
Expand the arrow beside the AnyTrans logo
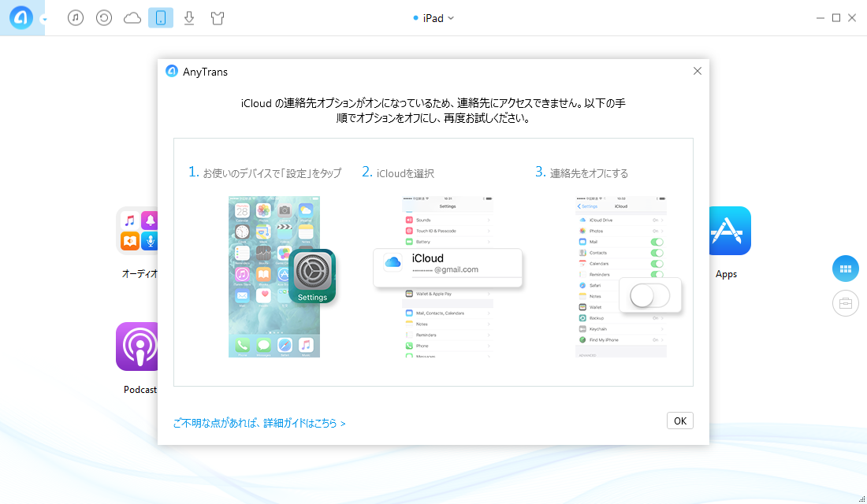click(44, 20)
